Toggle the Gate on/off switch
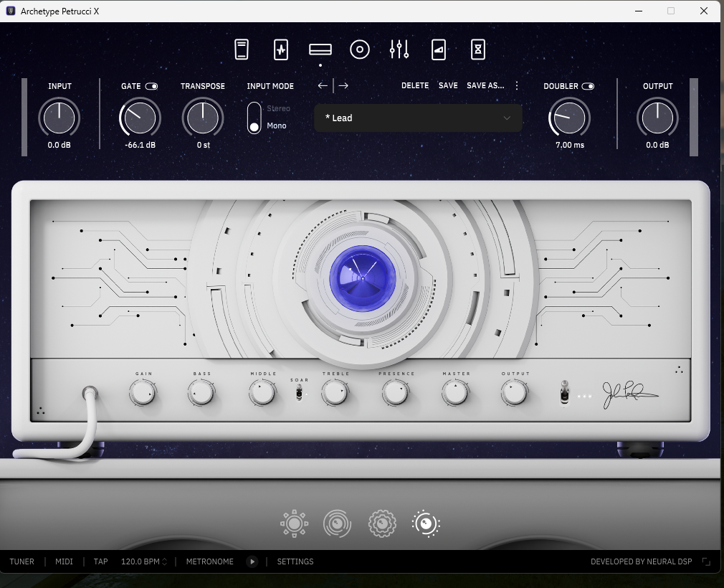The width and height of the screenshot is (724, 588). point(151,86)
